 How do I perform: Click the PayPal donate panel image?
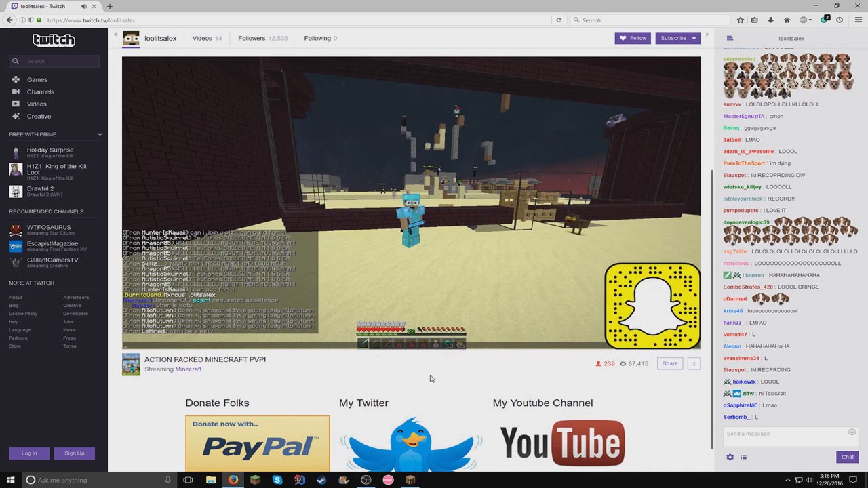click(258, 443)
